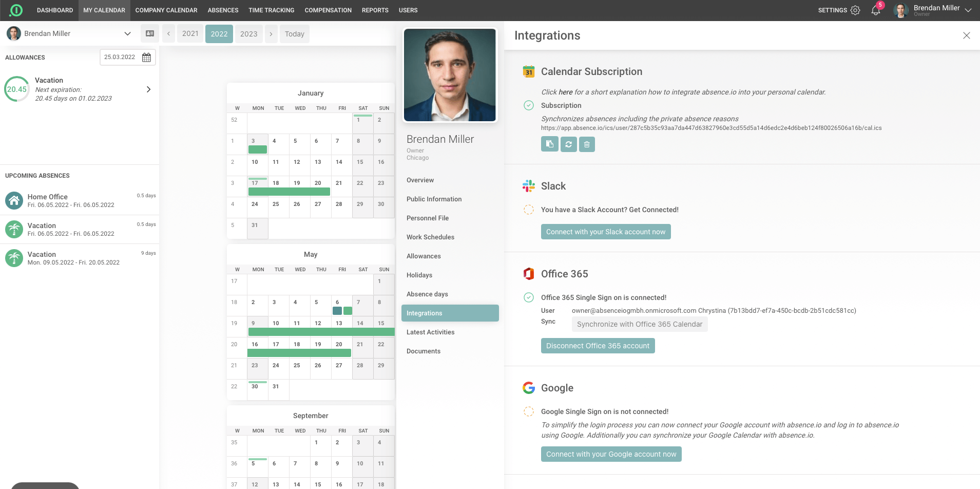Click the card view icon beside year navigation
Image resolution: width=980 pixels, height=489 pixels.
tap(150, 34)
